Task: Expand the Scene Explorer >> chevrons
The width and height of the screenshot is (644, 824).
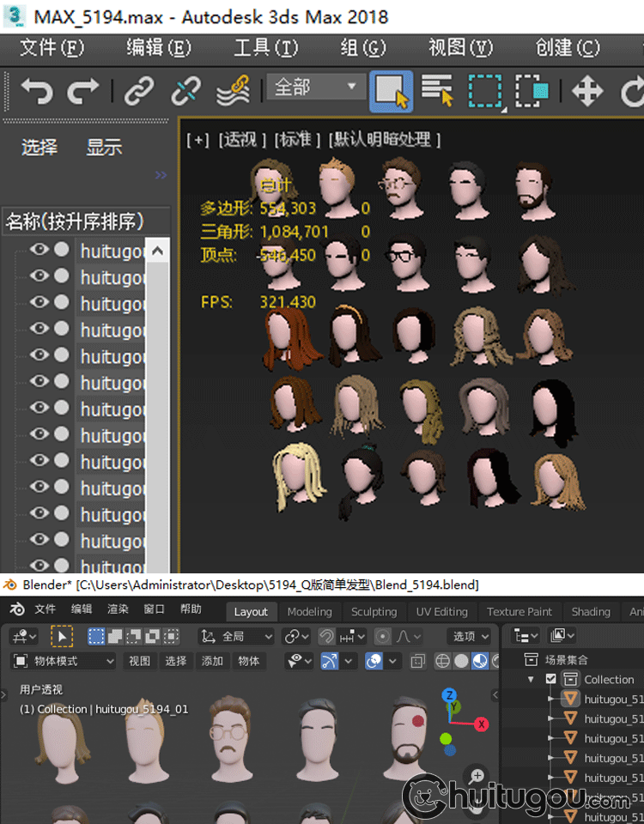Action: click(x=161, y=175)
